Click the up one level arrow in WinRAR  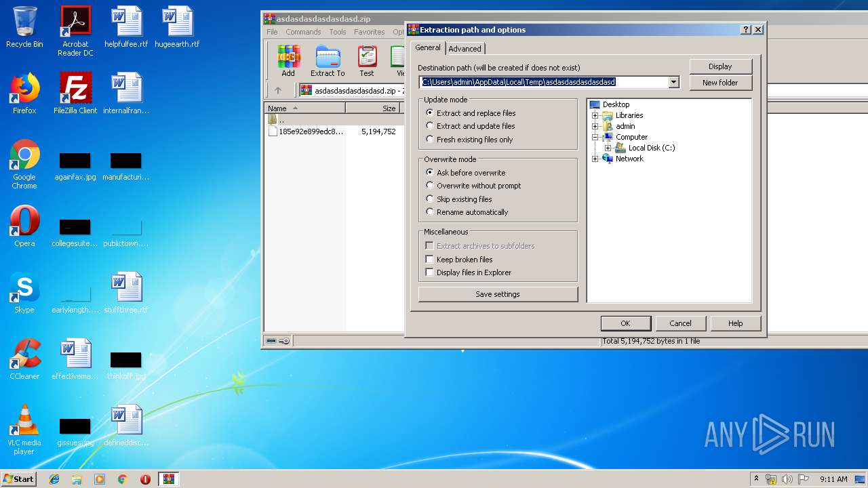[278, 90]
